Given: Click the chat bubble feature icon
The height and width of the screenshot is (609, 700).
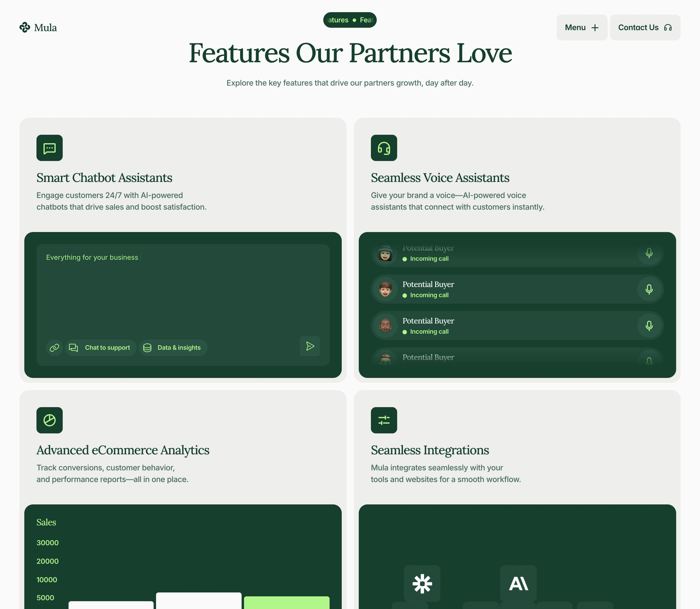Looking at the screenshot, I should [x=50, y=148].
